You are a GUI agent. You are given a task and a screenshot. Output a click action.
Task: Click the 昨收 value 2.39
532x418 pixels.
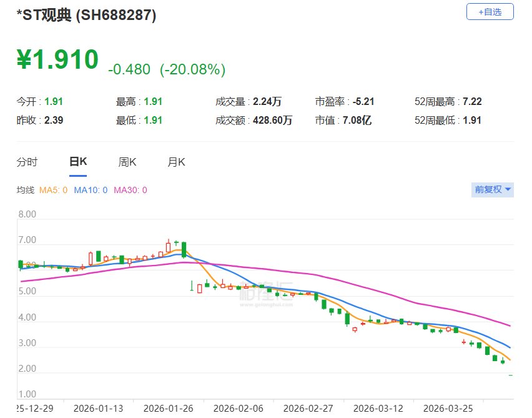coord(54,120)
